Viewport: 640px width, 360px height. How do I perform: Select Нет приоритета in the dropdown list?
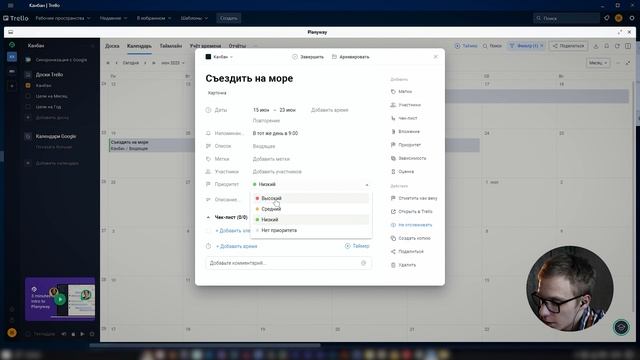[311, 230]
